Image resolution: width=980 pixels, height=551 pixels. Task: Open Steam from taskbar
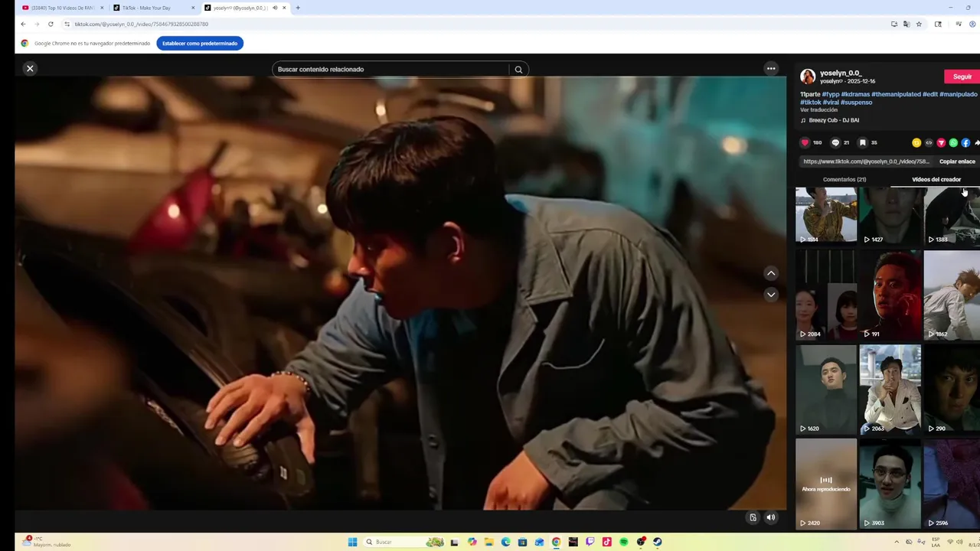(657, 542)
